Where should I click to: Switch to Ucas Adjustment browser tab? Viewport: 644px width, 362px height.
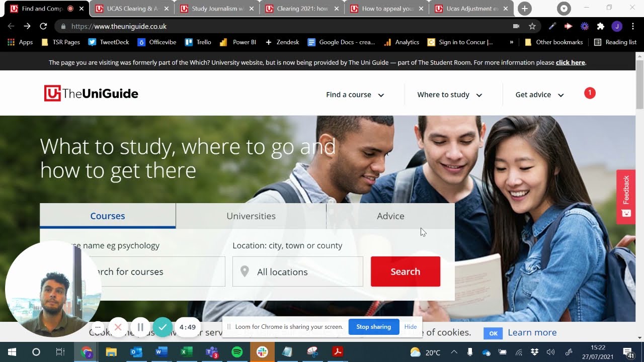(x=472, y=9)
